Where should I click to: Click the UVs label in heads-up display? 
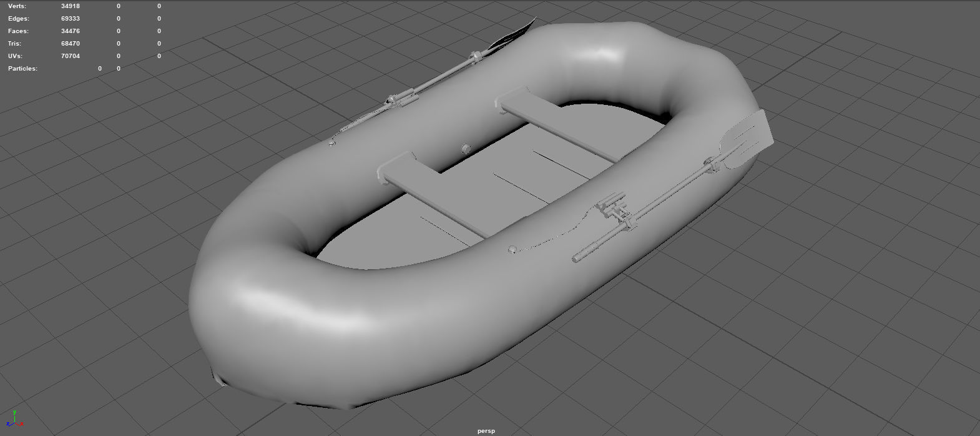click(16, 56)
